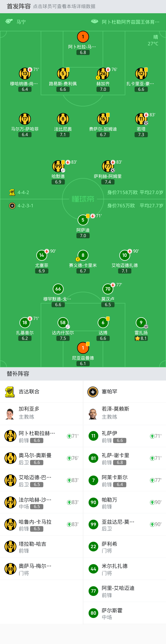Click the 4-2-3-1 formation label
Screen dimensions: 166x644
click(25, 206)
